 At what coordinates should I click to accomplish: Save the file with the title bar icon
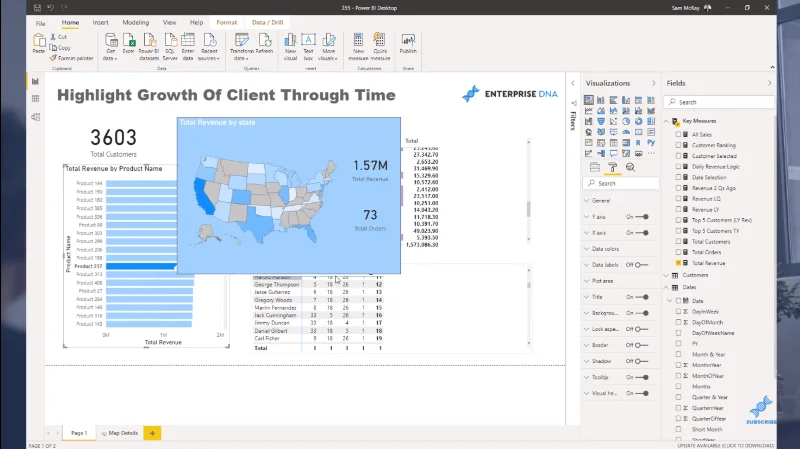point(37,8)
